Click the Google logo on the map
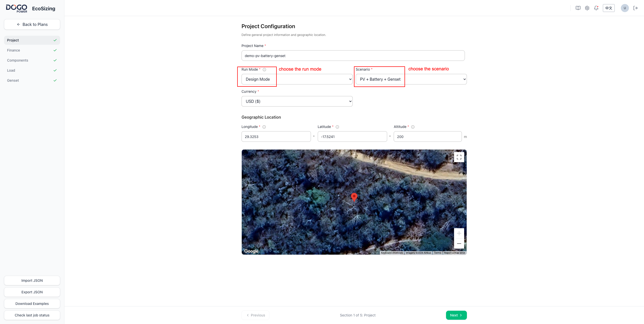The height and width of the screenshot is (324, 644). [251, 251]
